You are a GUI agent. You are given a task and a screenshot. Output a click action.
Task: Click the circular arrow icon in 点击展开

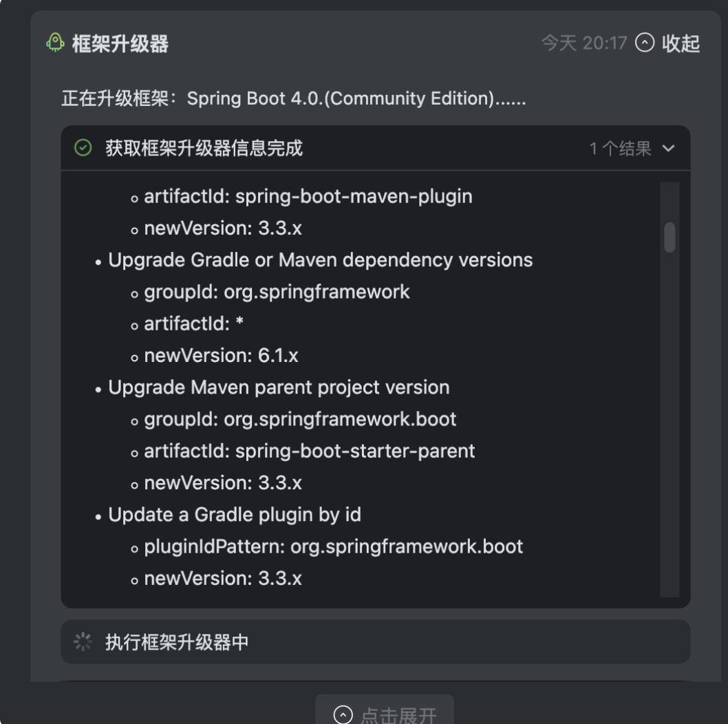point(341,714)
